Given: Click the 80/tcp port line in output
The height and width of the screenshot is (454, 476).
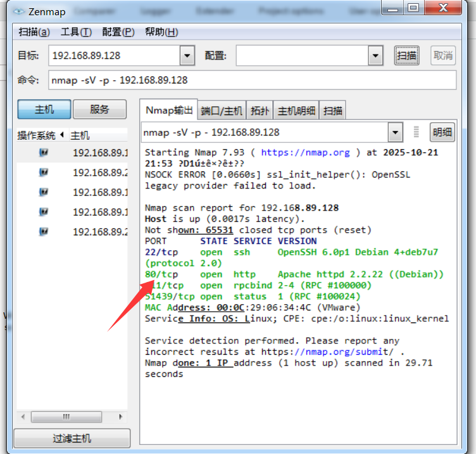Looking at the screenshot, I should 294,274.
